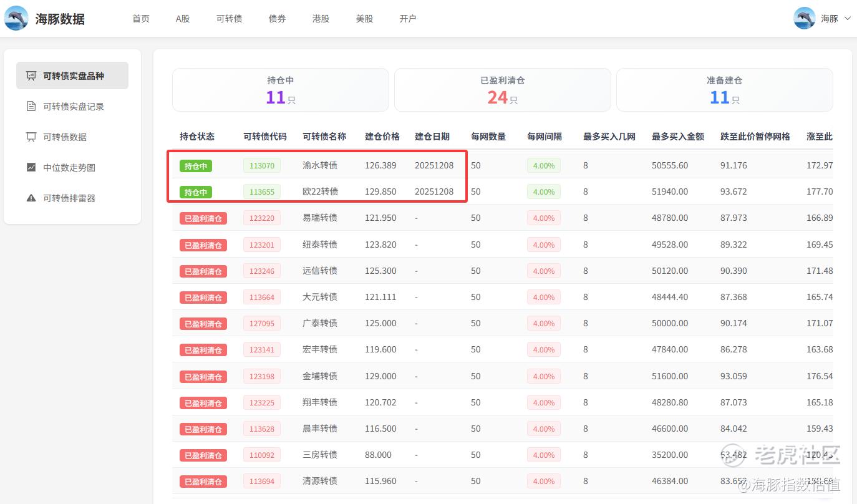Click the 可转债名称 column header
The width and height of the screenshot is (857, 504).
click(324, 136)
